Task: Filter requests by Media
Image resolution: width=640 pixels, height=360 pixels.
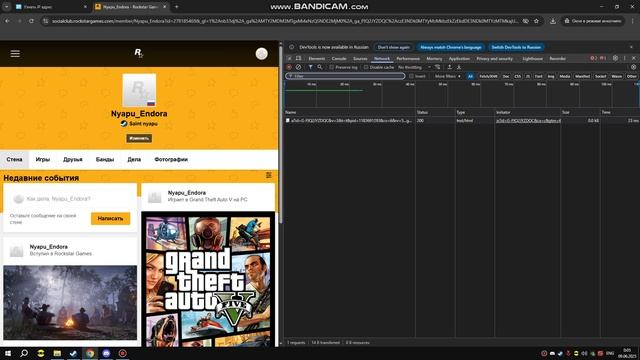Action: [565, 76]
